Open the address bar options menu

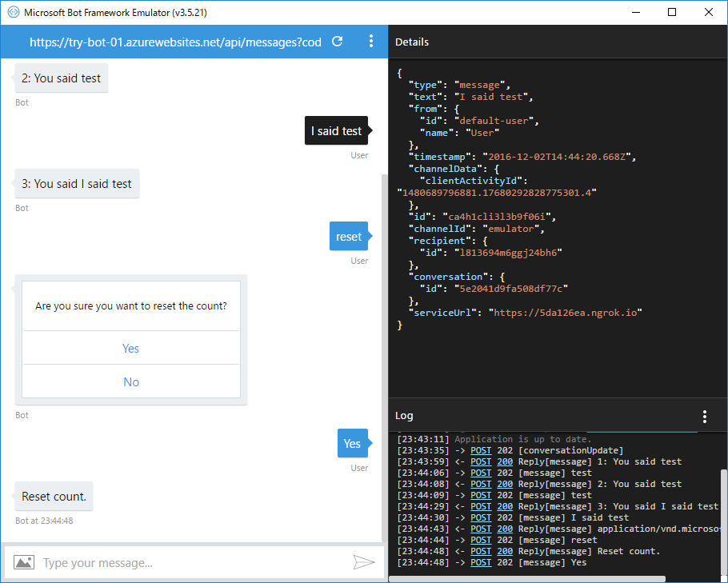[x=371, y=41]
